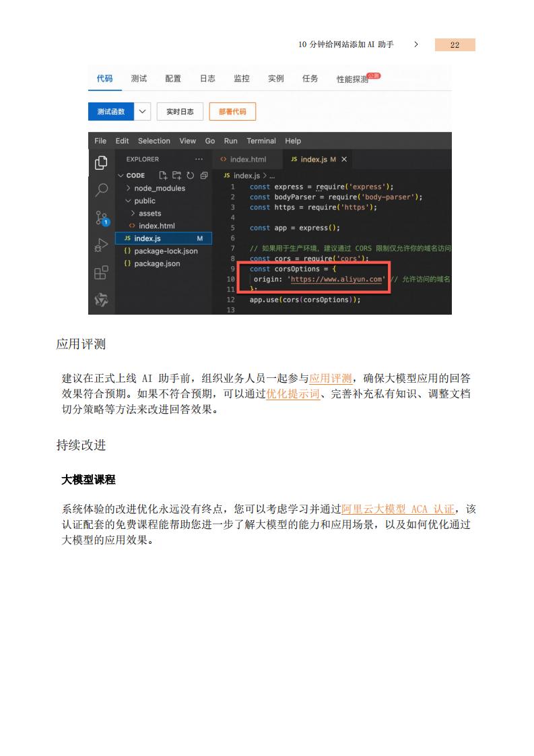Open the Extensions icon in activity bar
Screen dimensions: 534x756
click(101, 273)
